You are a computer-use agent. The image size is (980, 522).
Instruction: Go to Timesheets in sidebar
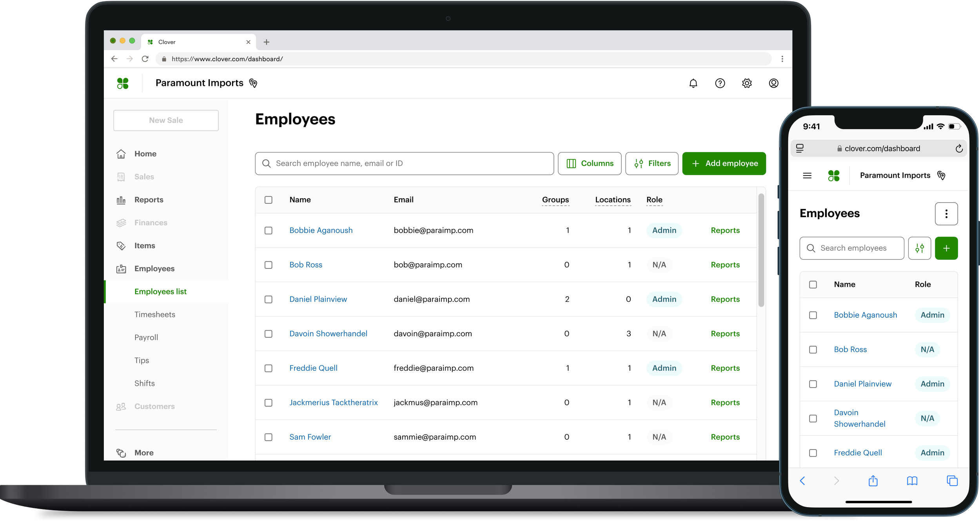[x=154, y=314]
